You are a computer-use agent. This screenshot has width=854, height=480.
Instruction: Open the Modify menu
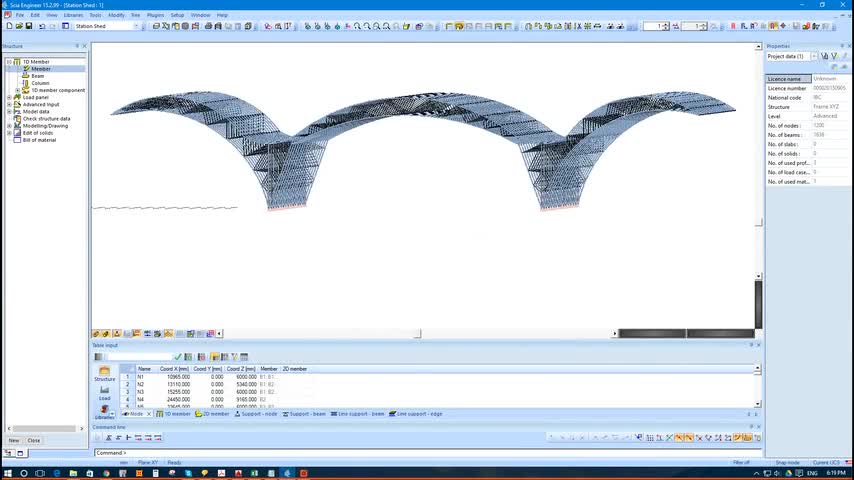(116, 15)
